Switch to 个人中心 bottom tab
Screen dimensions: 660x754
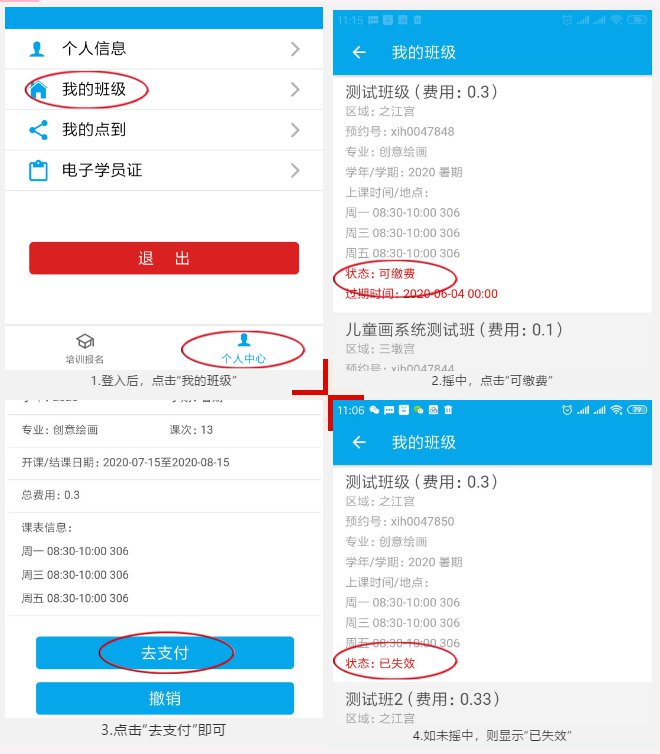click(244, 349)
